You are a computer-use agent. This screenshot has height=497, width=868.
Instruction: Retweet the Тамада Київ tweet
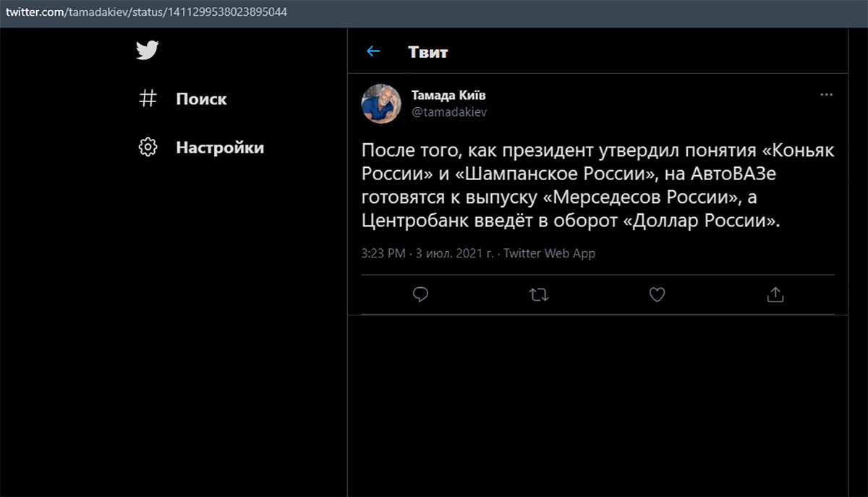tap(539, 294)
